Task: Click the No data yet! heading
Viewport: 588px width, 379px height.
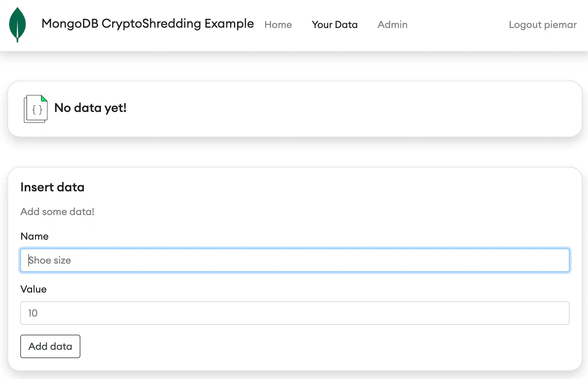Action: (x=90, y=108)
